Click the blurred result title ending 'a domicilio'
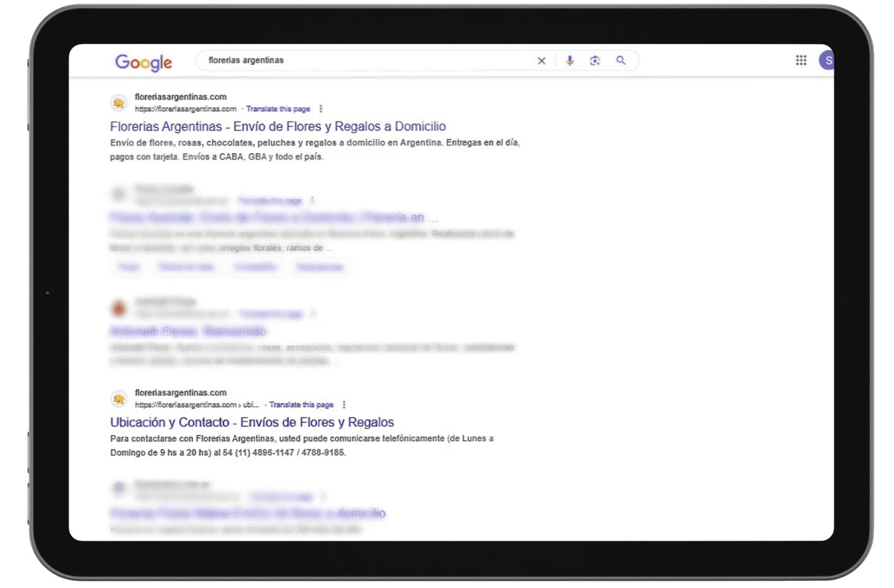The height and width of the screenshot is (588, 894). 248,513
